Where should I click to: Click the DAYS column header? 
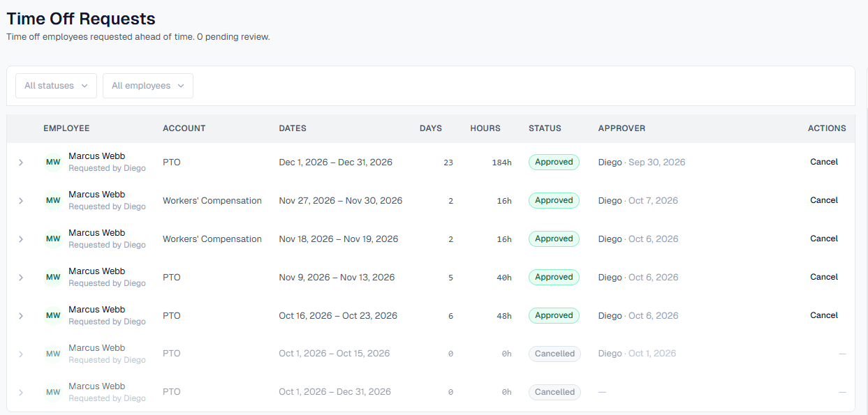pos(431,128)
